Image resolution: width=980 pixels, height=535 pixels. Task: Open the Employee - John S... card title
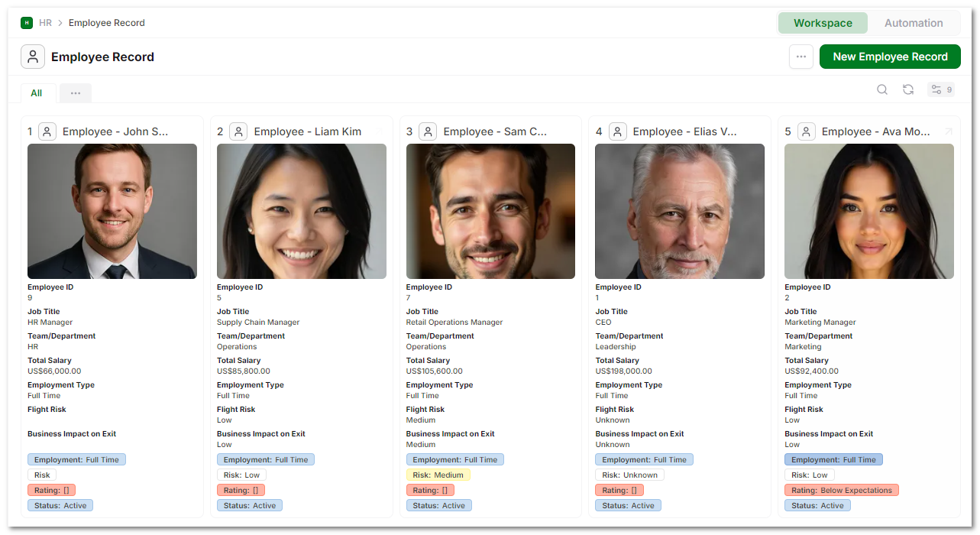click(x=115, y=131)
